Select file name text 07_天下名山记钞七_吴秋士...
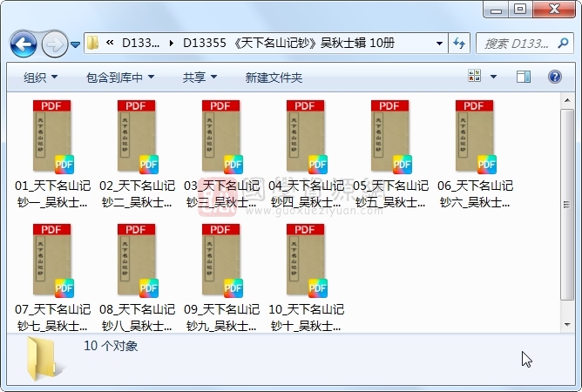This screenshot has height=392, width=582. pyautogui.click(x=52, y=317)
